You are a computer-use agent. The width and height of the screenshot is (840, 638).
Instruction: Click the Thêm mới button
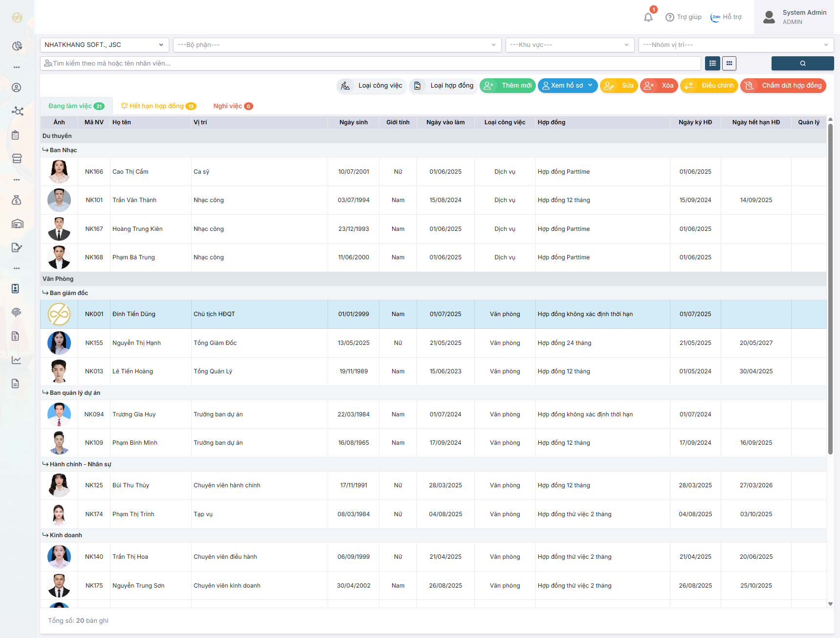tap(508, 86)
